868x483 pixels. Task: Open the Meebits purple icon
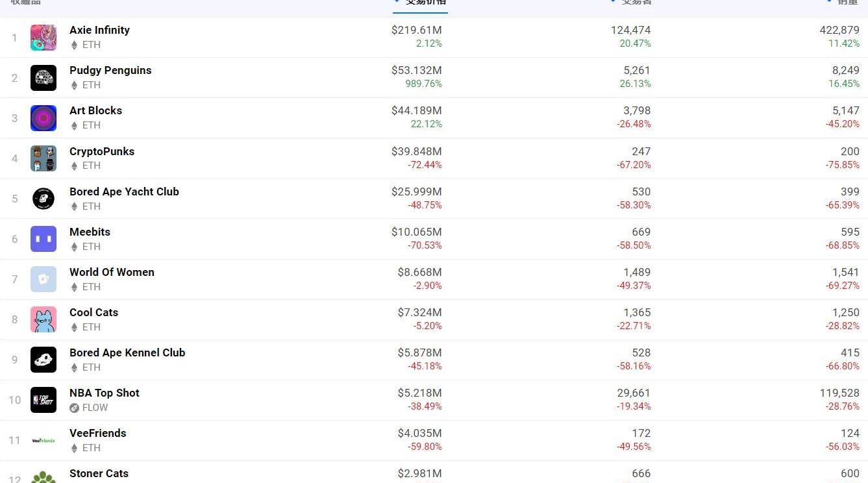point(43,239)
